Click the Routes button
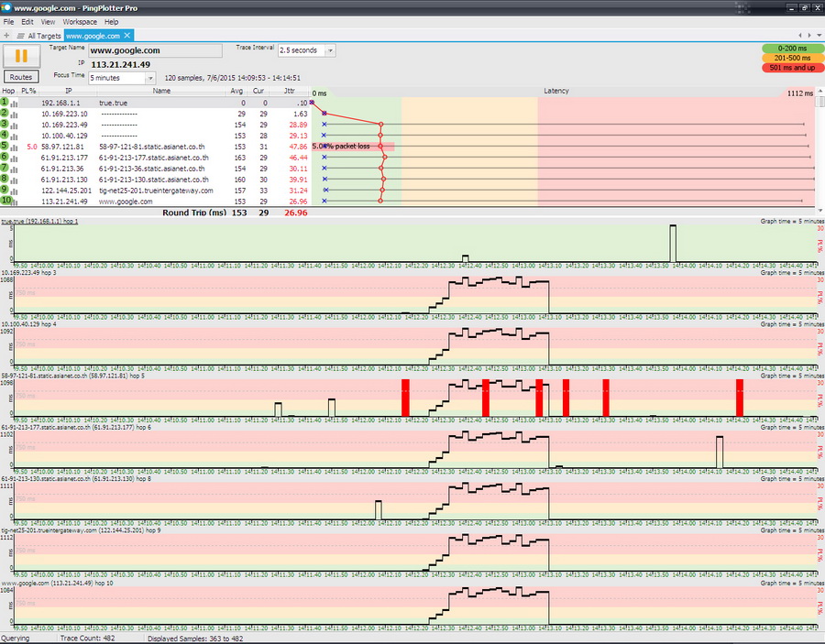Image resolution: width=825 pixels, height=644 pixels. (x=21, y=77)
